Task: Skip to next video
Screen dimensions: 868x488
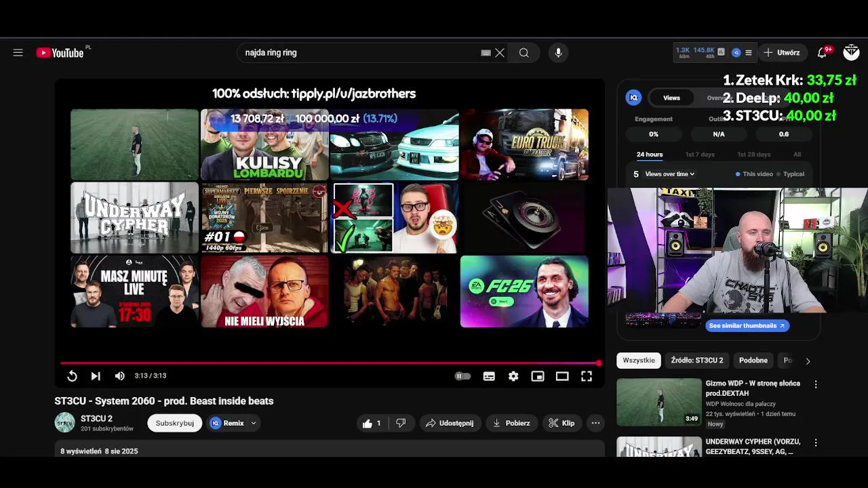Action: click(96, 376)
